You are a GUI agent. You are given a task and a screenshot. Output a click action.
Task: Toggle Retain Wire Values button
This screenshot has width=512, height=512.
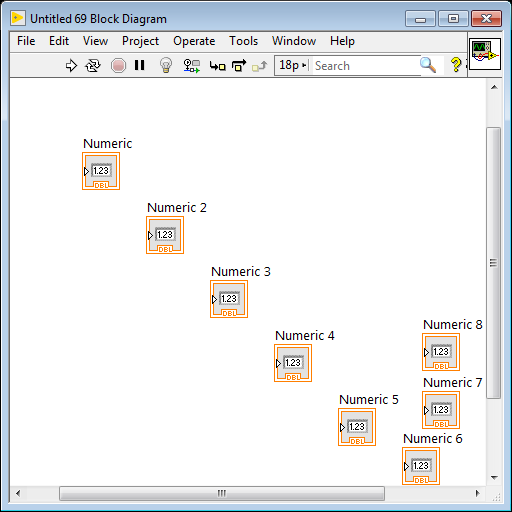tap(192, 66)
